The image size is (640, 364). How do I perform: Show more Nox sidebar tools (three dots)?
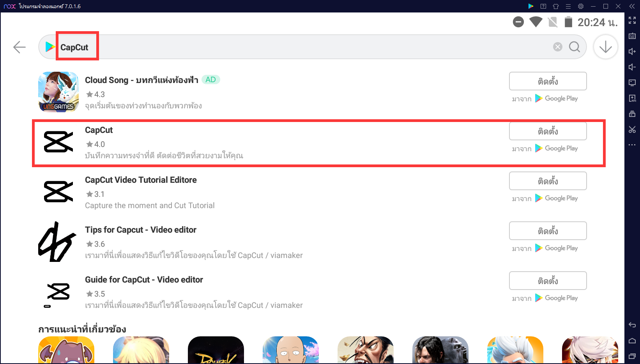click(x=632, y=145)
